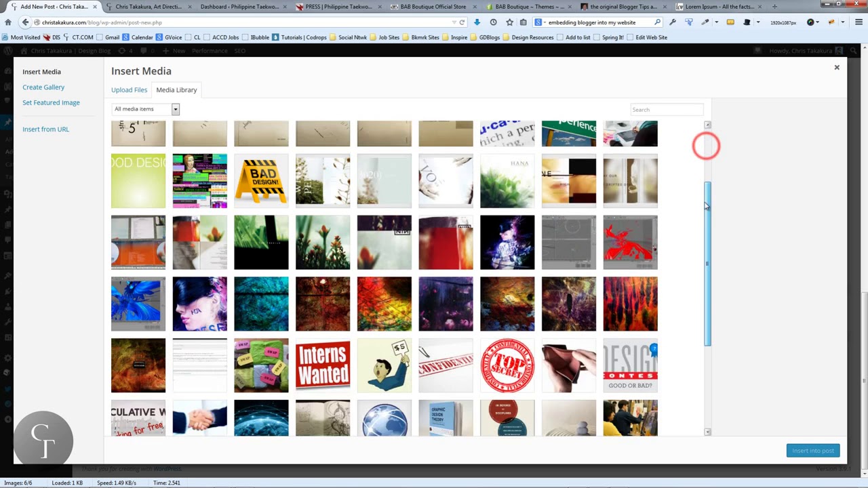Open the Social Ntwk bookmarks folder
The image size is (868, 488).
[x=349, y=37]
